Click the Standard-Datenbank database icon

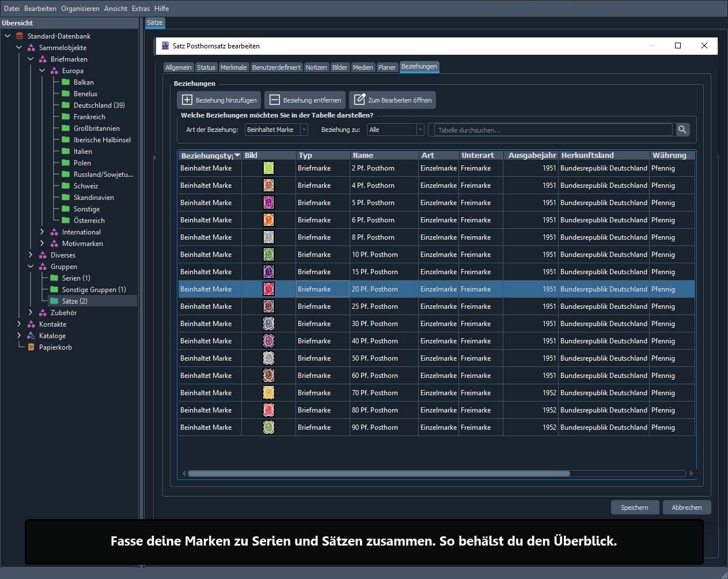click(x=20, y=36)
